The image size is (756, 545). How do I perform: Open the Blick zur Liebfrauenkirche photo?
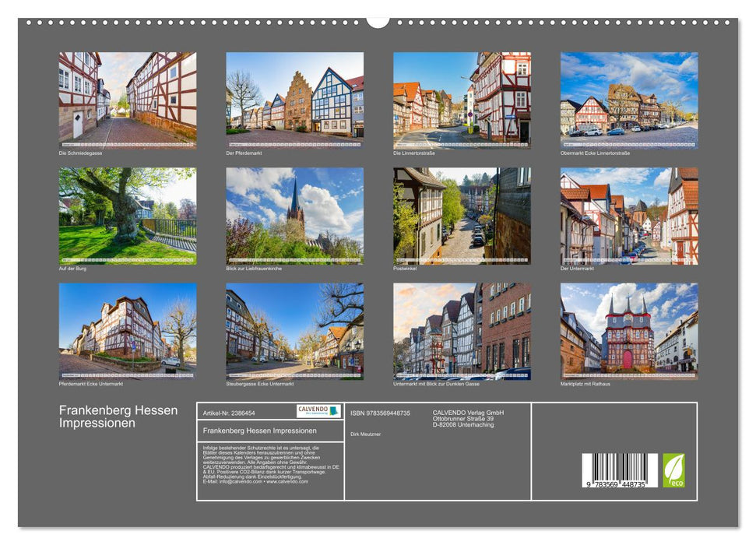click(x=294, y=216)
